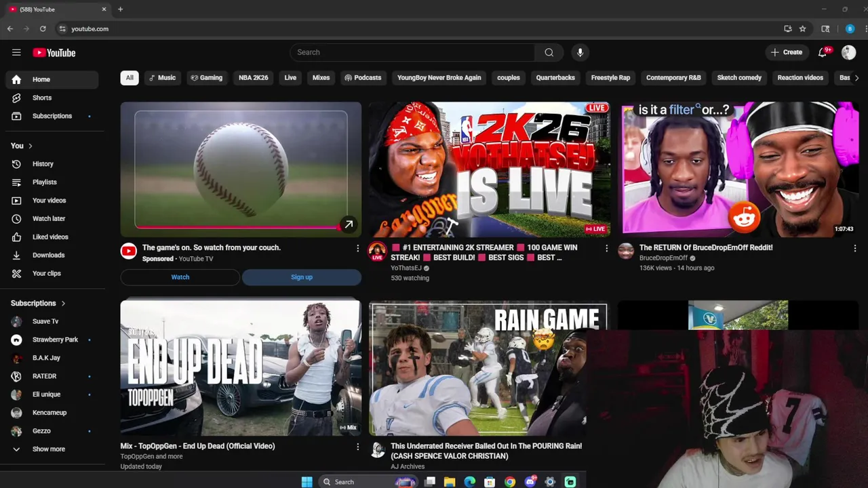Open the sponsored ad's external link arrow
Image resolution: width=868 pixels, height=488 pixels.
pos(348,224)
